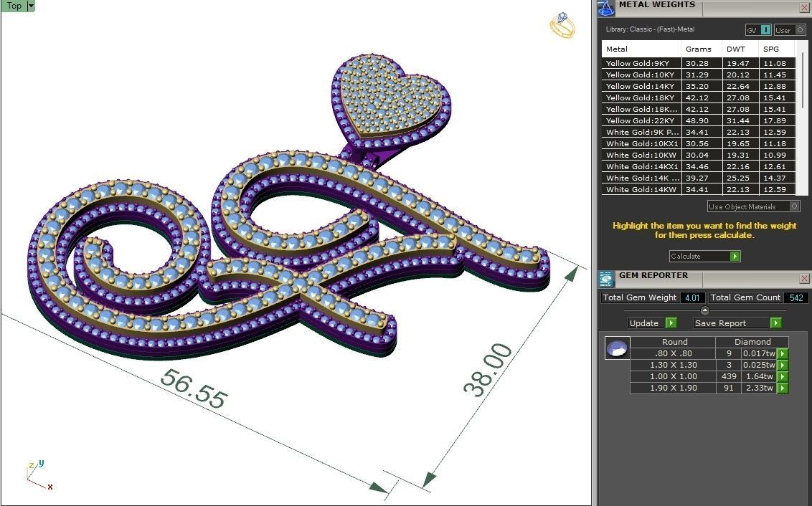Enable Use Object Materials option
Image resolution: width=812 pixels, height=506 pixels.
click(x=753, y=206)
